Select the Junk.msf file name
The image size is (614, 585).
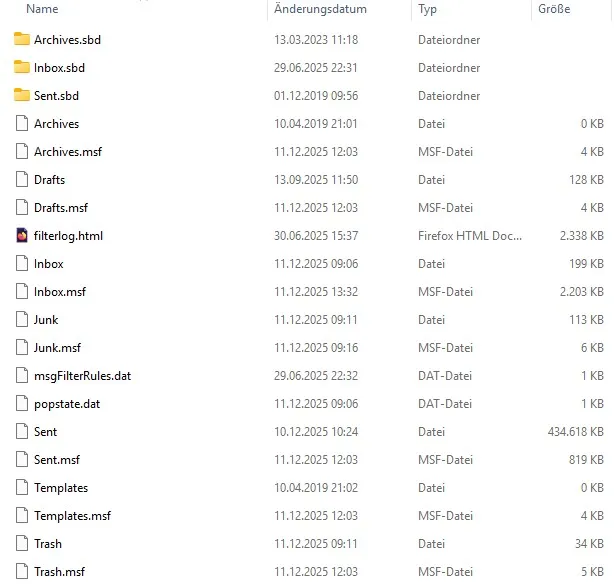[57, 347]
